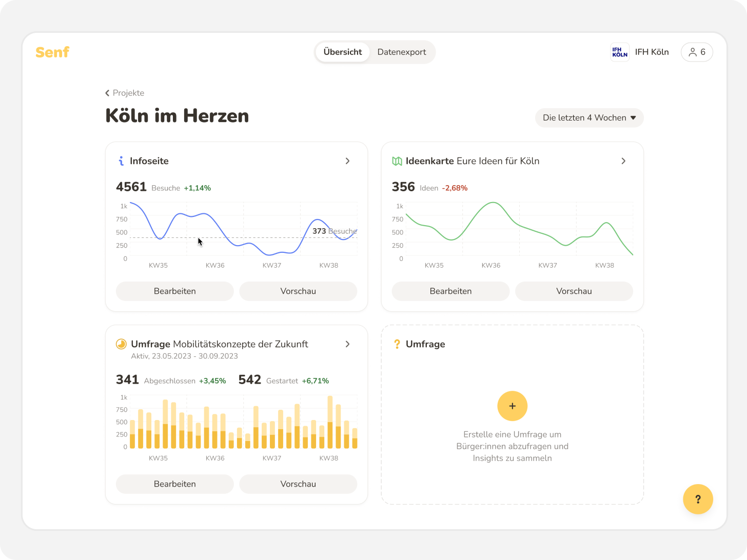Image resolution: width=747 pixels, height=560 pixels.
Task: Click the question mark icon next to Umfrage
Action: (397, 344)
